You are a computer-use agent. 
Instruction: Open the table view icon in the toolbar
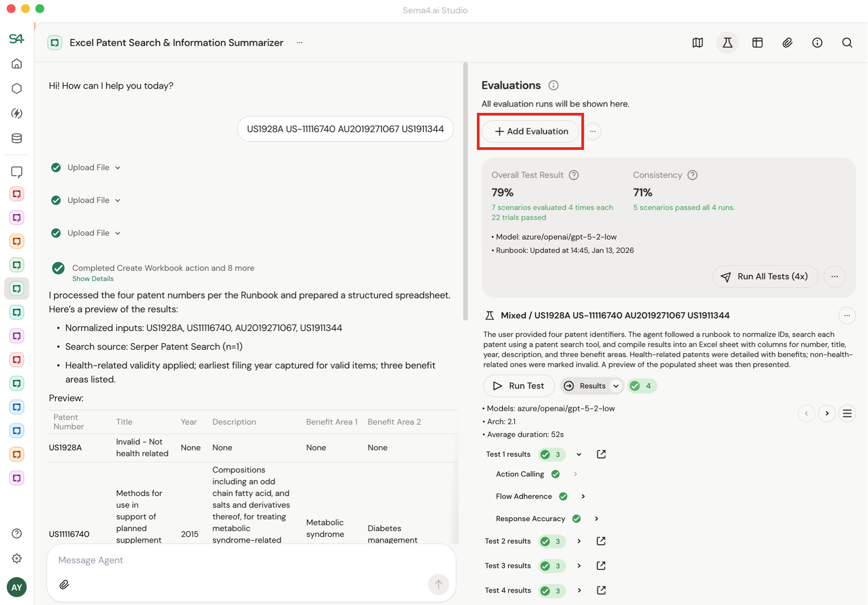757,43
